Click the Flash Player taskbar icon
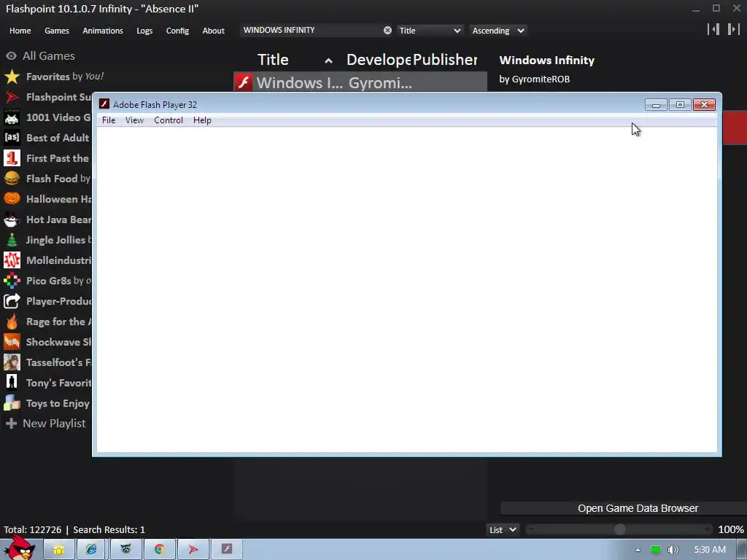Screen dimensions: 747x560 [227, 550]
